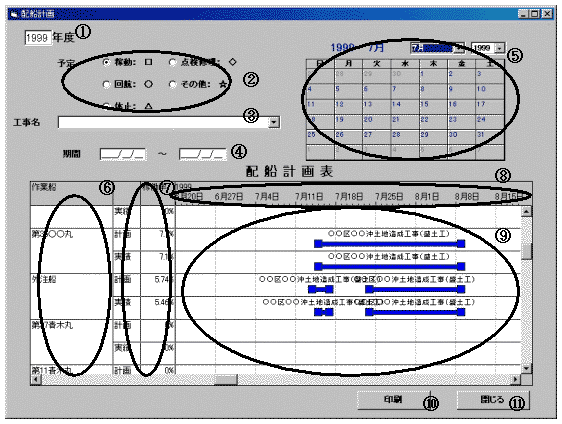This screenshot has height=424, width=562.
Task: Select day 26 in the calendar
Action: pos(339,135)
